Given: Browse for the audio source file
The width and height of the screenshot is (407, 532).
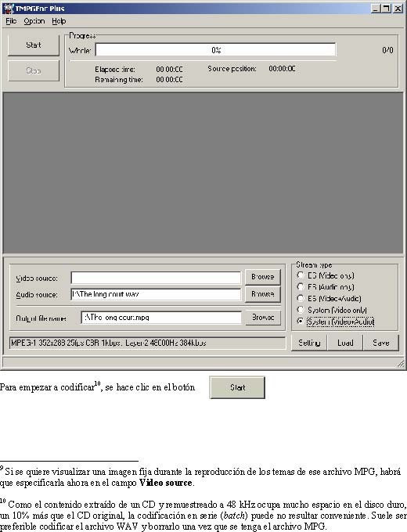Looking at the screenshot, I should (x=263, y=294).
